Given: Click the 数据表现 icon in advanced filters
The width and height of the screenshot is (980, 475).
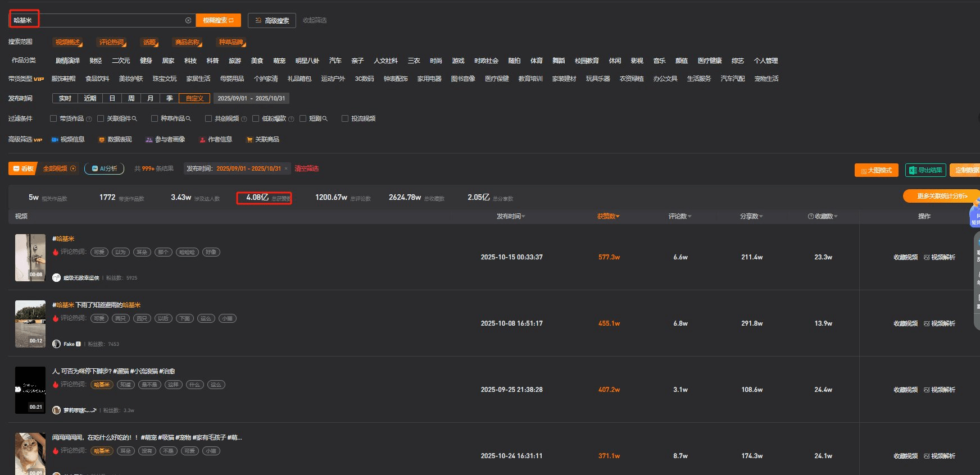Looking at the screenshot, I should 102,140.
